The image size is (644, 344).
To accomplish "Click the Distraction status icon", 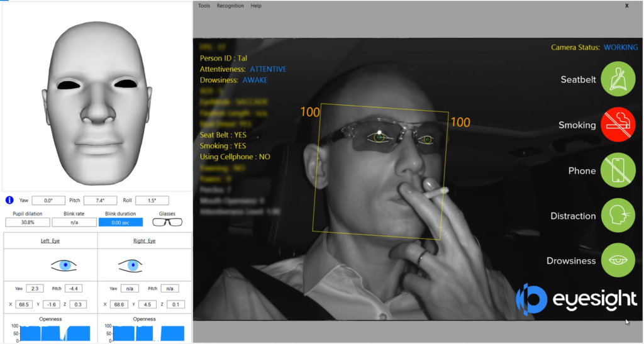I will click(x=618, y=215).
